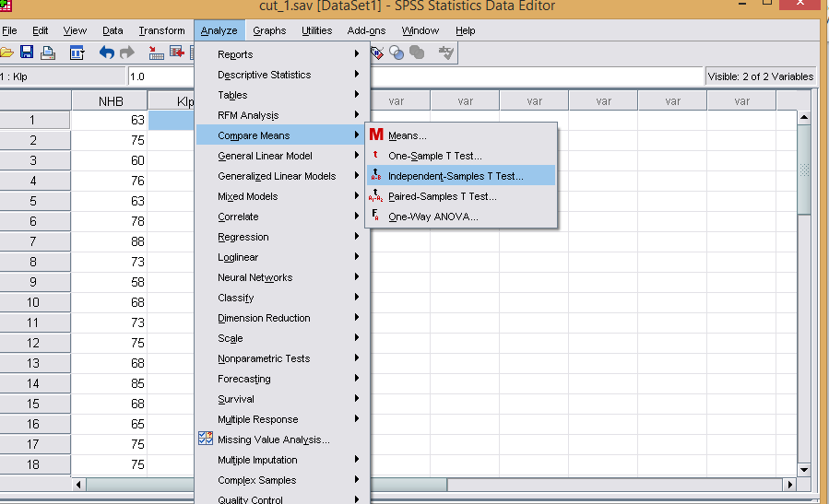Open the Transform menu
This screenshot has width=829, height=504.
point(161,30)
